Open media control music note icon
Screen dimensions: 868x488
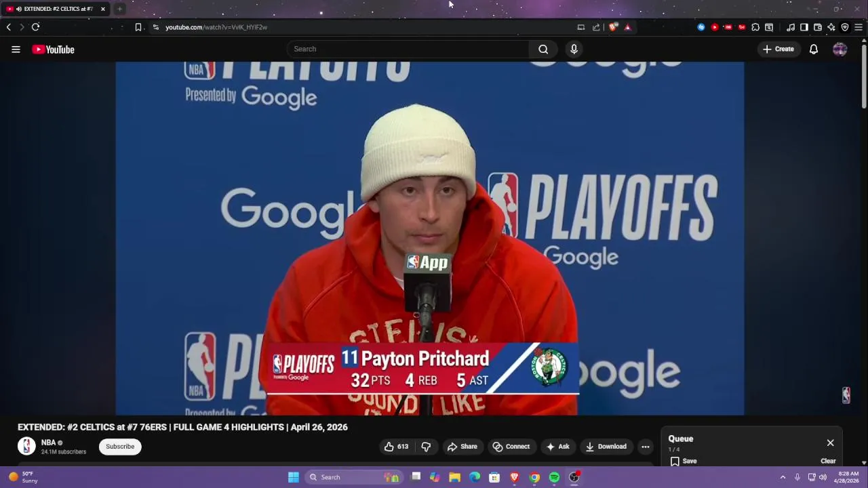791,27
